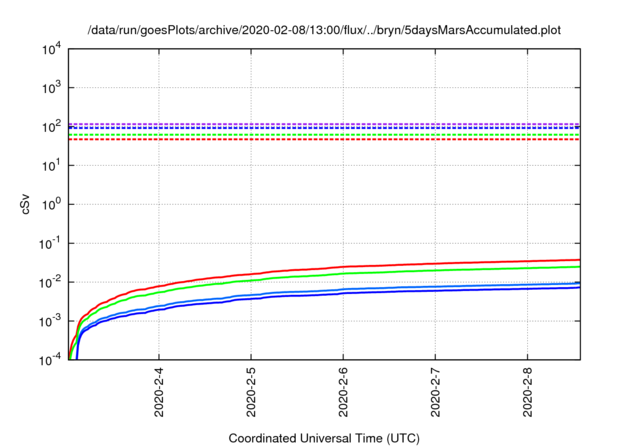Click the 10^-3 y-axis tick label
This screenshot has height=448, width=640.
point(50,321)
